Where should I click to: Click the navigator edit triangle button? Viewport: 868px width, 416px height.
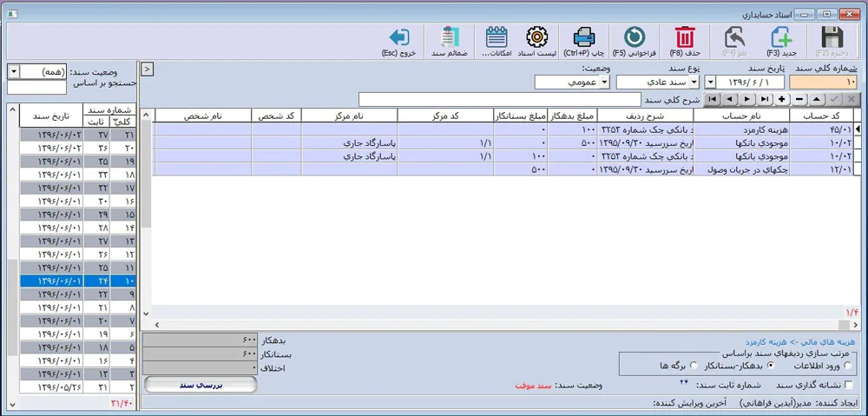point(817,99)
